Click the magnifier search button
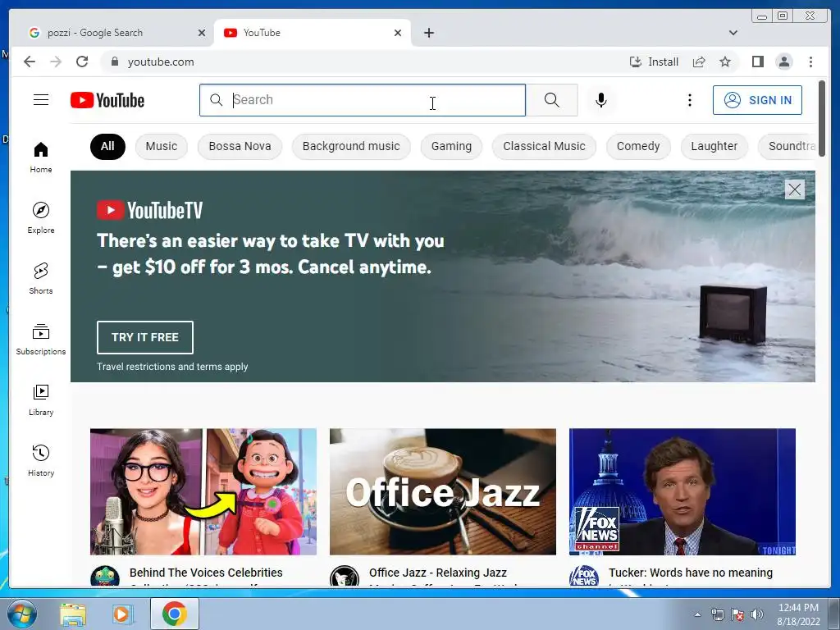 [552, 99]
